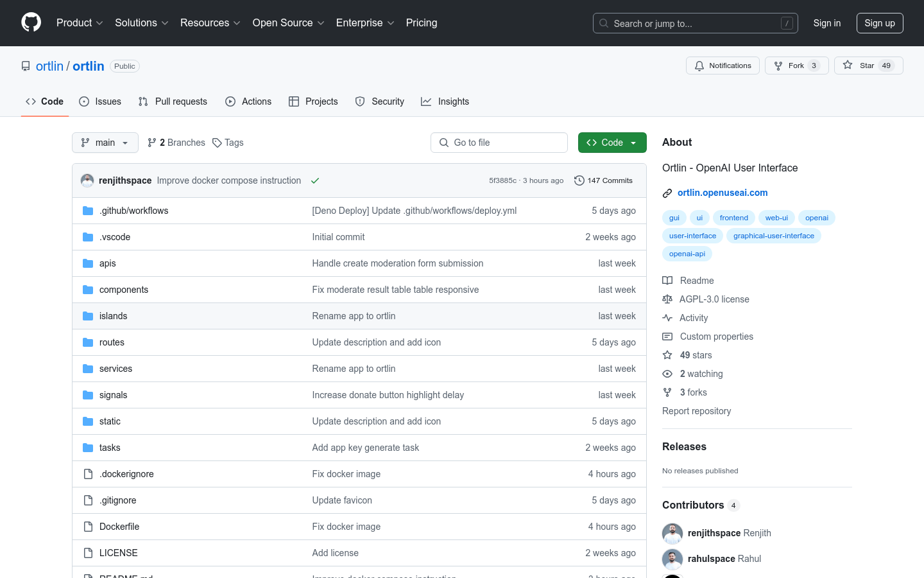The height and width of the screenshot is (578, 924).
Task: Expand the Solutions menu
Action: 142,23
